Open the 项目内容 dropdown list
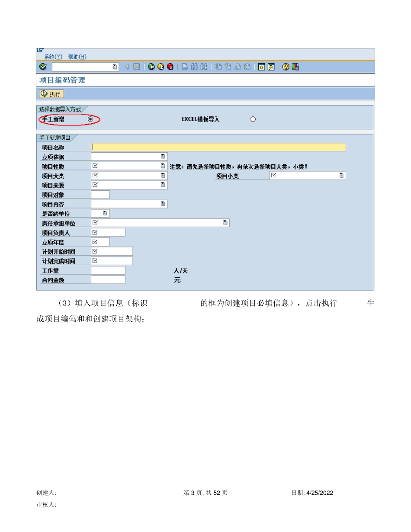The width and height of the screenshot is (411, 532). (x=163, y=204)
